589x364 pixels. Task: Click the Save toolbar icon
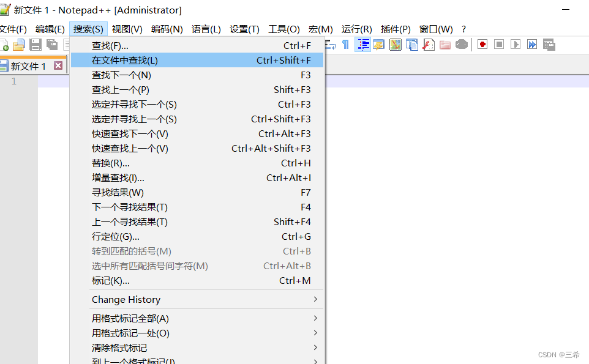[35, 44]
